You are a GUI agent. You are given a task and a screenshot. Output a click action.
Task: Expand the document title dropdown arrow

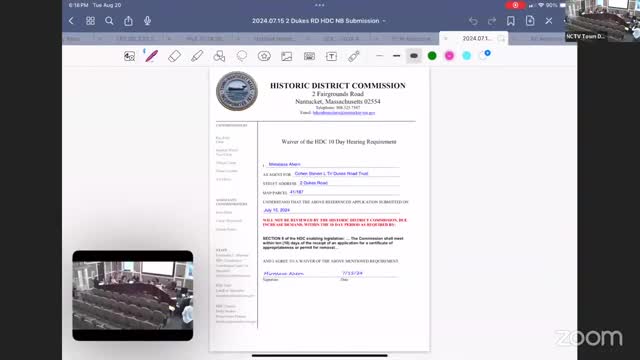384,21
